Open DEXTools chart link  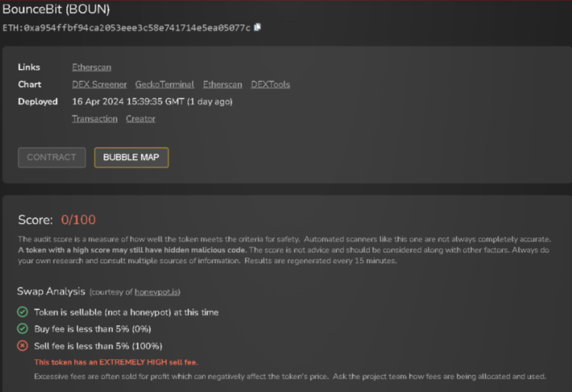click(x=271, y=85)
